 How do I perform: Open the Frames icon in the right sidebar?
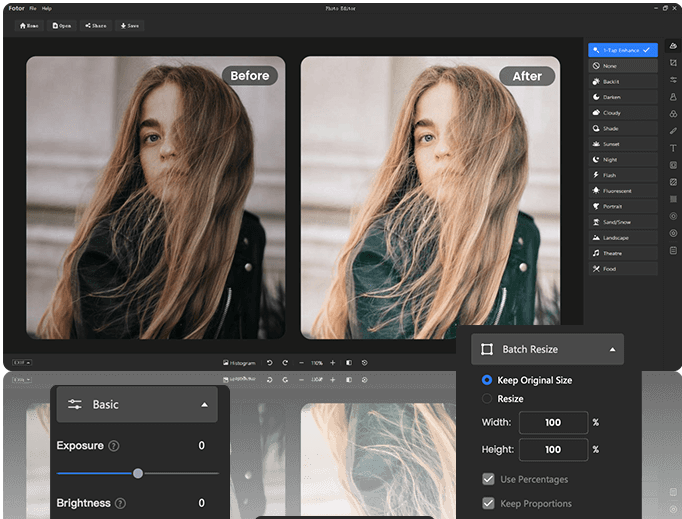673,165
